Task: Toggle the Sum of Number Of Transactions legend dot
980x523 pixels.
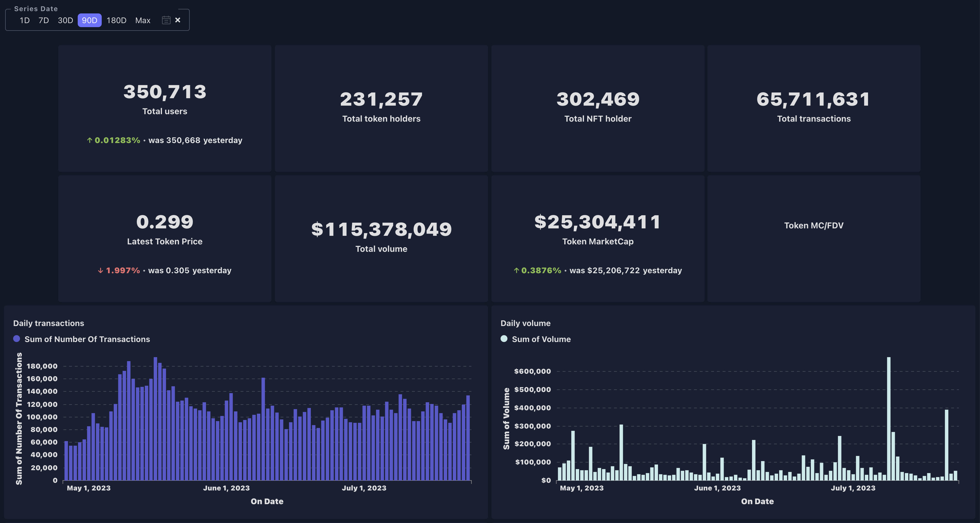Action: pos(17,339)
